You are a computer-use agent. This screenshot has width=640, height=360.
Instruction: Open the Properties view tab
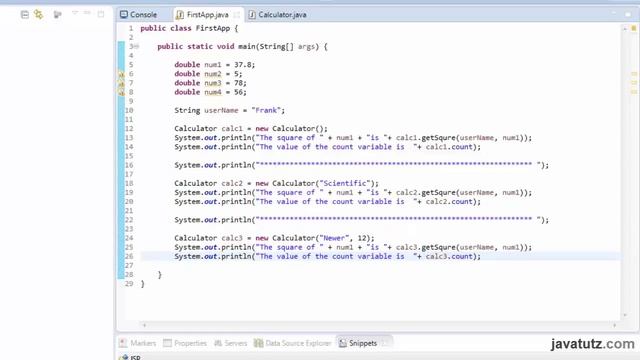pyautogui.click(x=185, y=343)
